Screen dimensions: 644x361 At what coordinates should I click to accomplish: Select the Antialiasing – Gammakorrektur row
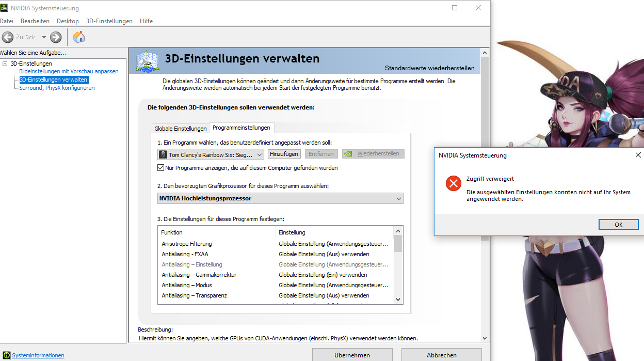276,275
